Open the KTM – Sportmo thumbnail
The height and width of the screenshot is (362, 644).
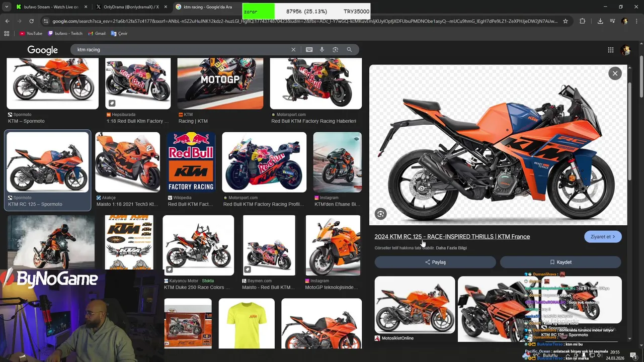[52, 83]
